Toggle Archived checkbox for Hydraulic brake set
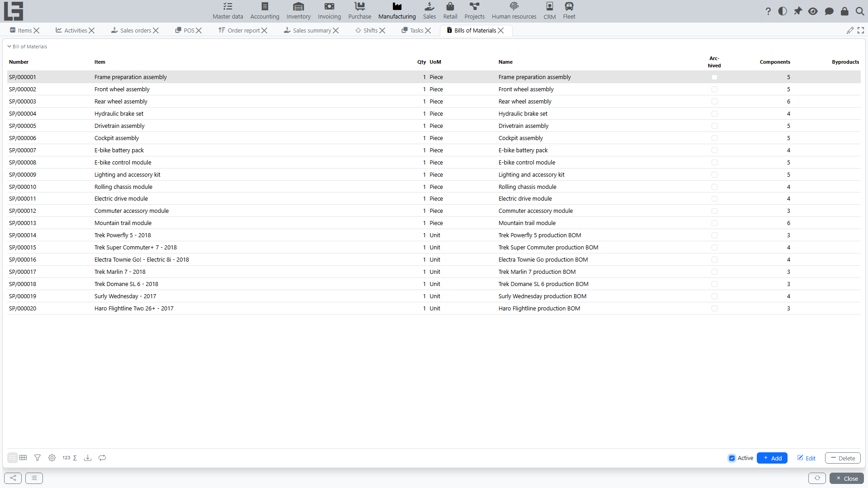868x488 pixels. [714, 114]
